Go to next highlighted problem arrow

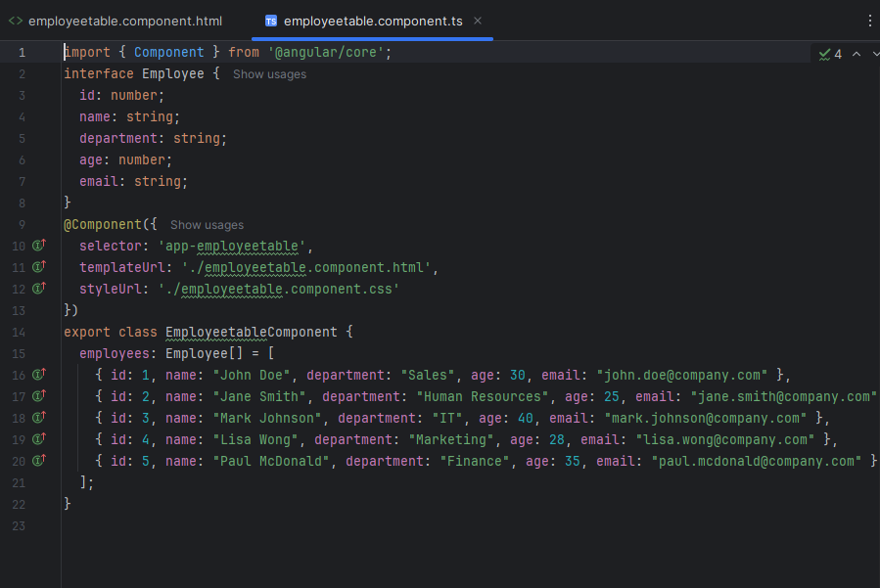(x=875, y=54)
